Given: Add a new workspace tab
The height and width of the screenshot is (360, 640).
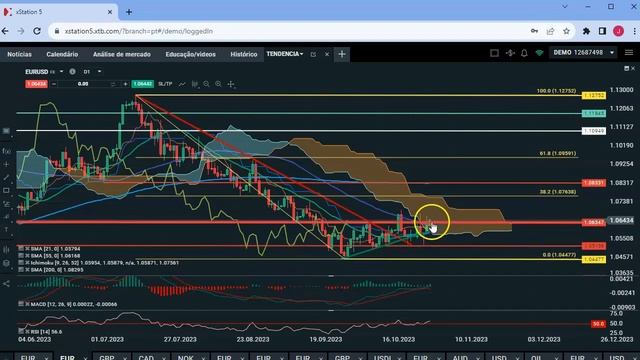Looking at the screenshot, I should (342, 54).
